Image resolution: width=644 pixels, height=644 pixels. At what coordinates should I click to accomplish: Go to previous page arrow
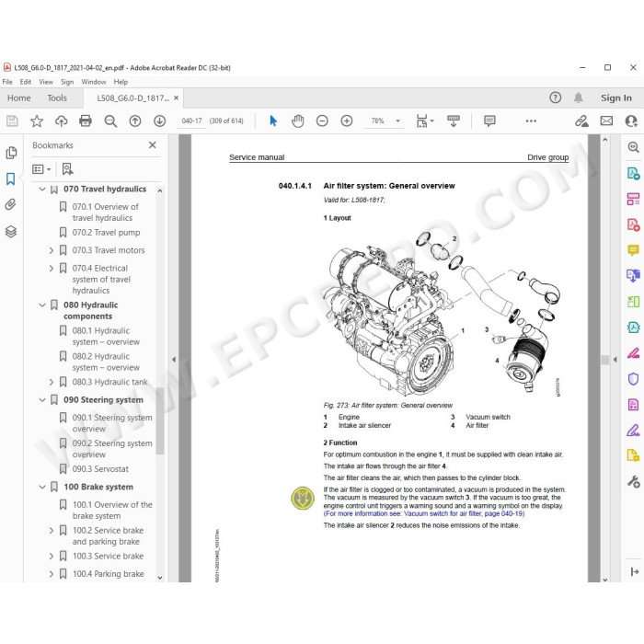click(134, 121)
